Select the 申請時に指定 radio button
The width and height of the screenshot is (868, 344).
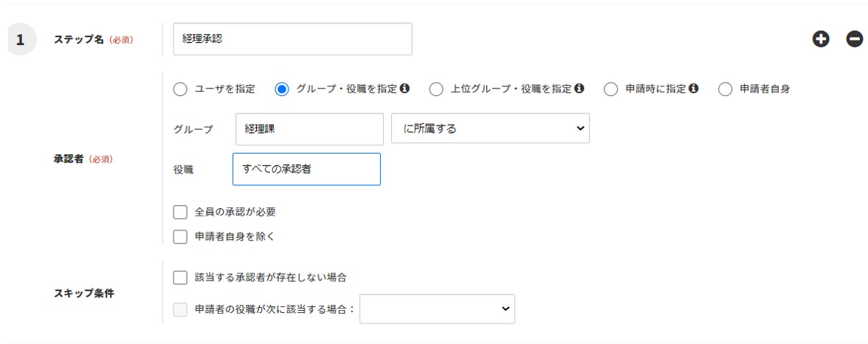click(x=610, y=89)
